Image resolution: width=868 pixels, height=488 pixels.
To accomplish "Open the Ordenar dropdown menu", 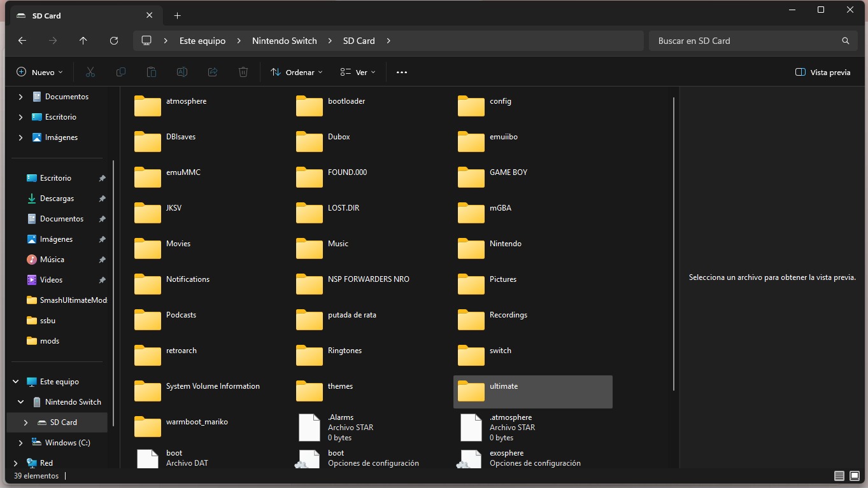I will pyautogui.click(x=297, y=73).
